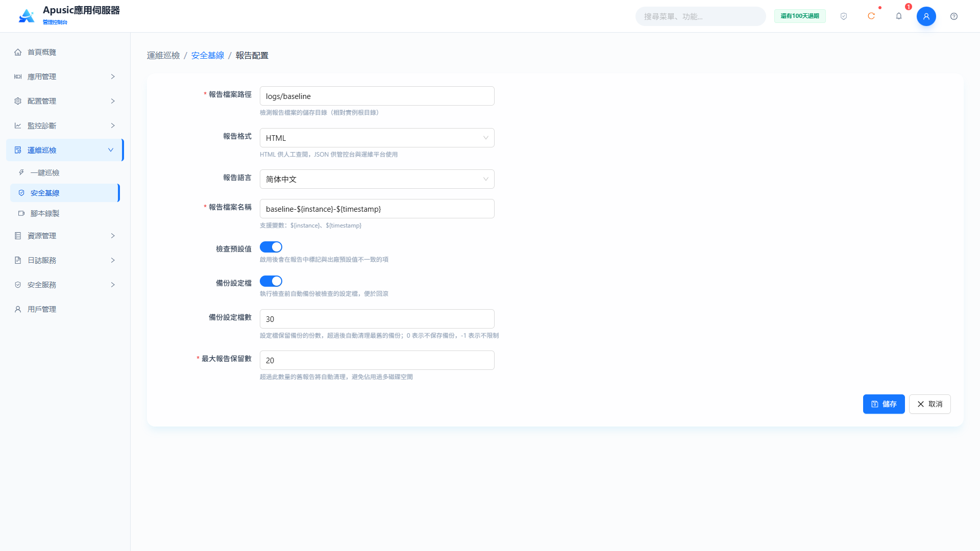Click the orange refresh icon in header
The image size is (980, 551).
871,16
